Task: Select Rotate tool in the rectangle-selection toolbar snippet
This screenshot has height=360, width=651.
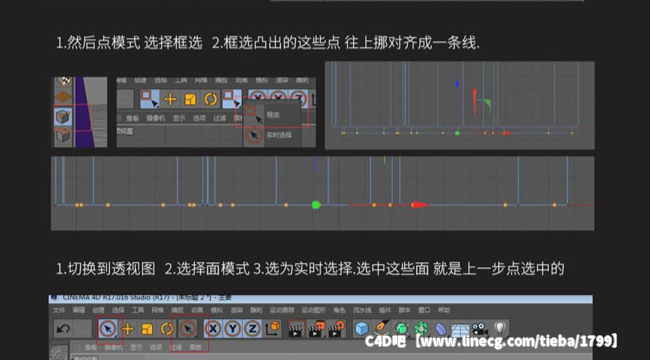Action: [210, 99]
